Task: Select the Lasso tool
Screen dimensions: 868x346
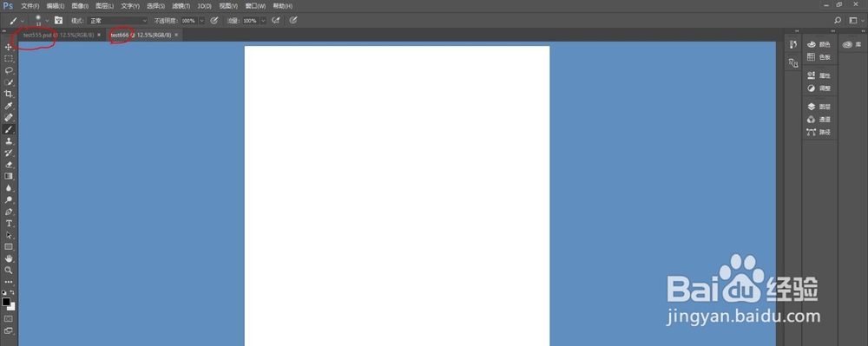Action: pos(9,71)
